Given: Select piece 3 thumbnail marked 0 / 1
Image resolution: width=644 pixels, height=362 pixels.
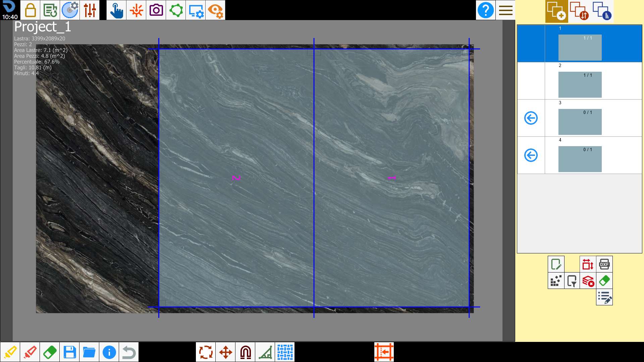Looking at the screenshot, I should tap(580, 122).
